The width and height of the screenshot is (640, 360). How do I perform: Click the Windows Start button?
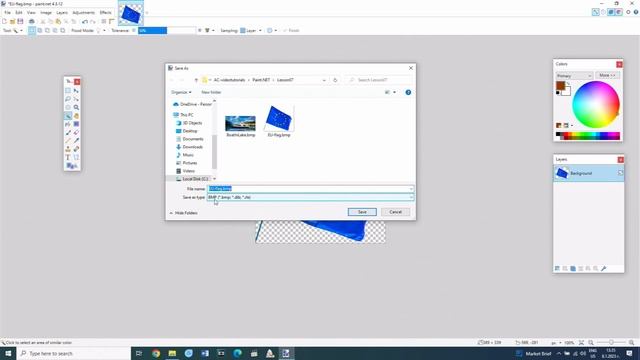(8, 353)
